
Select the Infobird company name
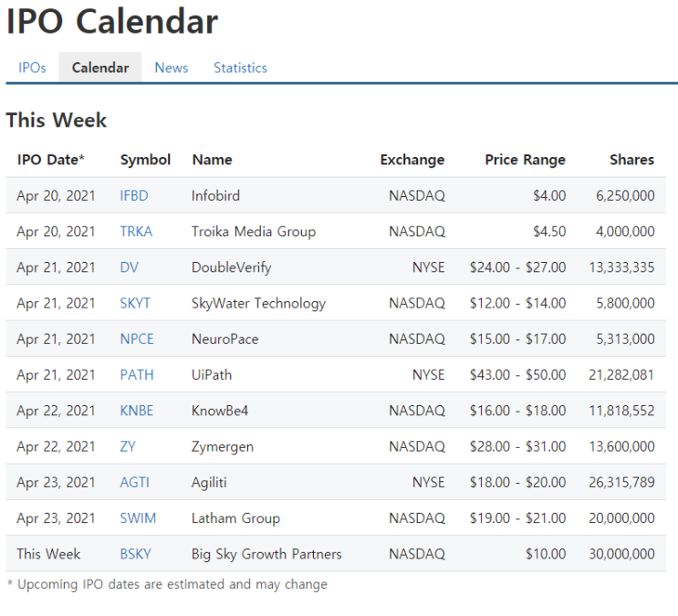(x=215, y=195)
